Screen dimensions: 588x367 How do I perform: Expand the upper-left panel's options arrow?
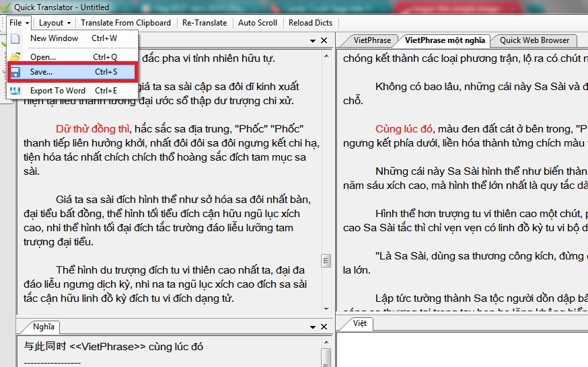pos(313,41)
